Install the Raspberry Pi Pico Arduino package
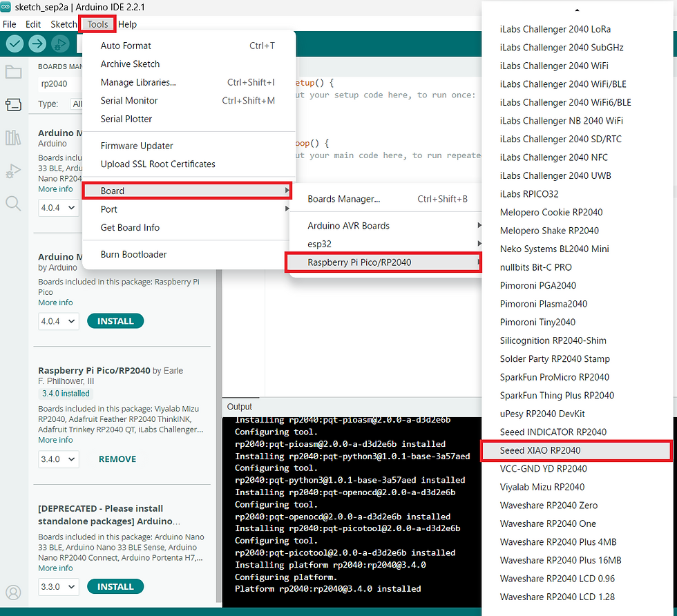This screenshot has height=616, width=677. click(115, 321)
